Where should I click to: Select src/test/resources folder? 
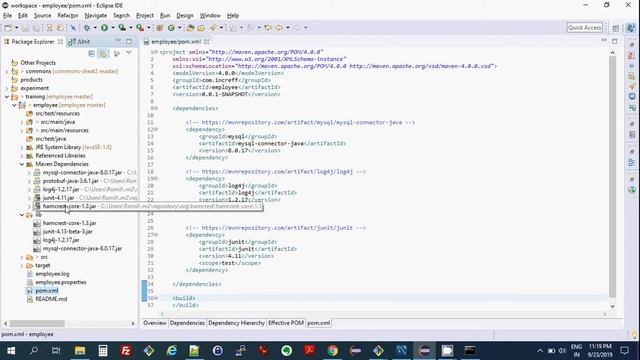click(x=57, y=113)
